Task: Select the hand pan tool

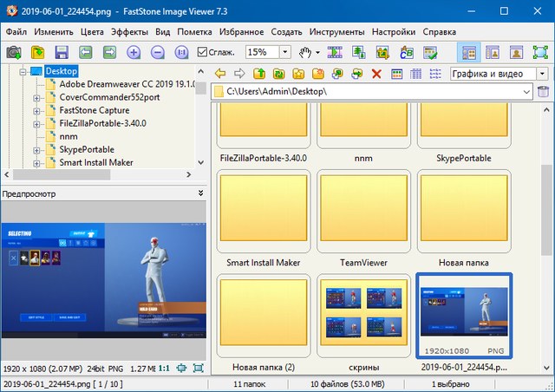Action: point(304,52)
